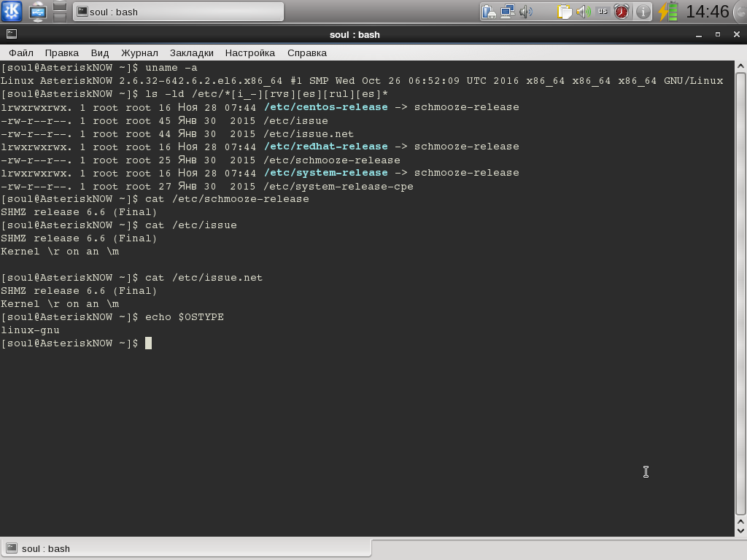Image resolution: width=747 pixels, height=560 pixels.
Task: Open the Справка menu
Action: (307, 52)
